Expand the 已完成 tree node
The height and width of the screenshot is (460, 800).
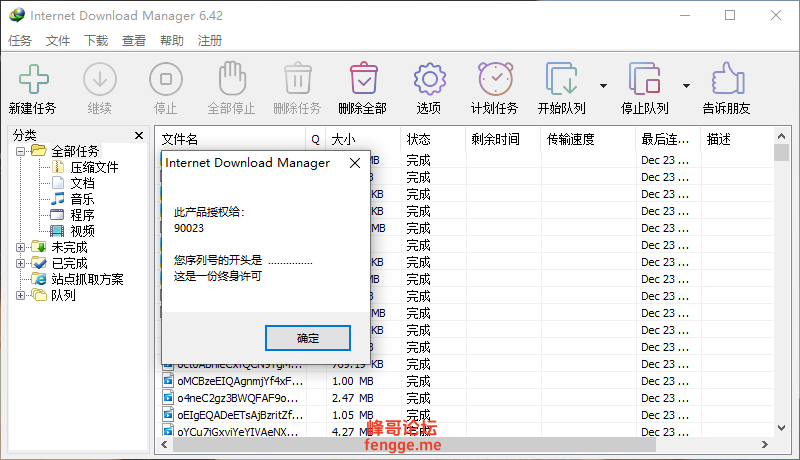tap(20, 263)
